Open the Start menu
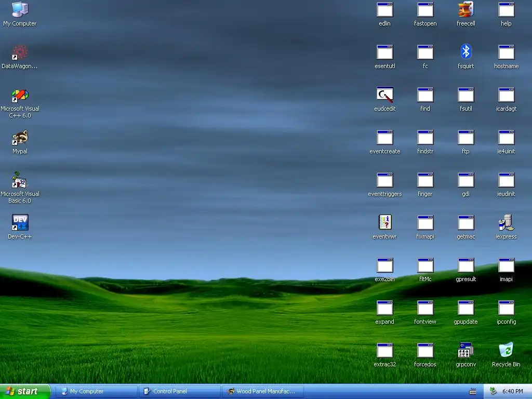Viewport: 532px width, 399px height. click(25, 392)
